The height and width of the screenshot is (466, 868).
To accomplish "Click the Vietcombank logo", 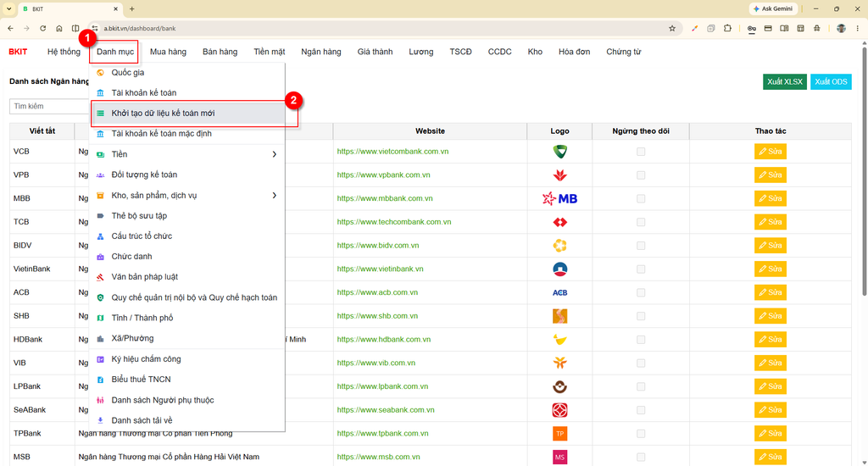I will click(x=559, y=152).
